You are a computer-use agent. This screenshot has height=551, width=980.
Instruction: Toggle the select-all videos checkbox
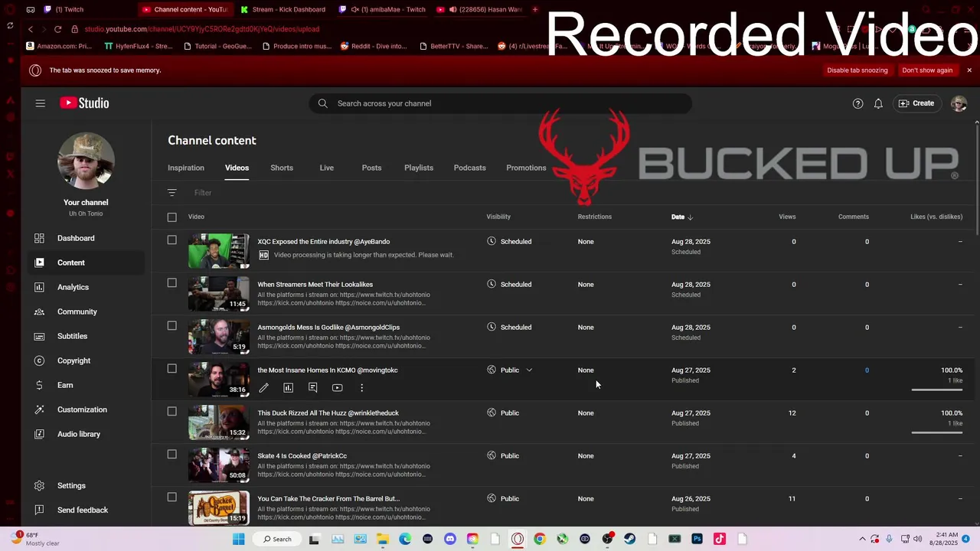click(x=171, y=217)
